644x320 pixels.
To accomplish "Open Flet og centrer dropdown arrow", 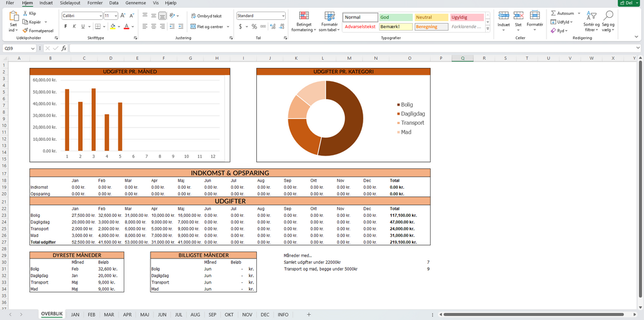I will [227, 26].
